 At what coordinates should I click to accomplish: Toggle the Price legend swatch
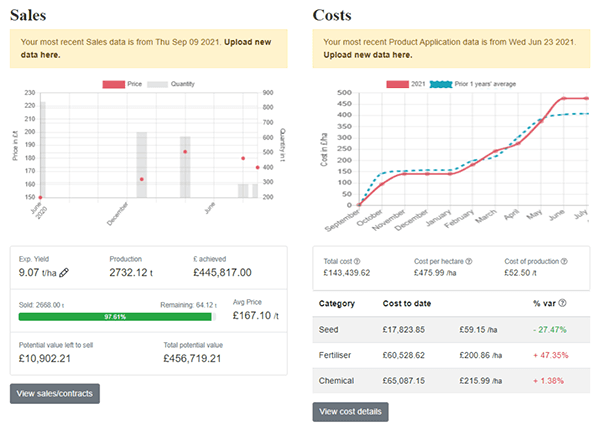(x=114, y=84)
